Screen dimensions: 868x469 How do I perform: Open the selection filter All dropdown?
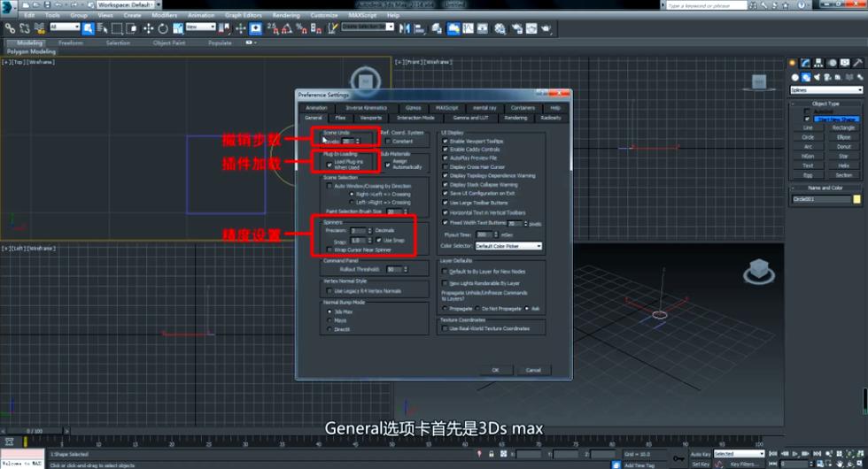tap(65, 27)
